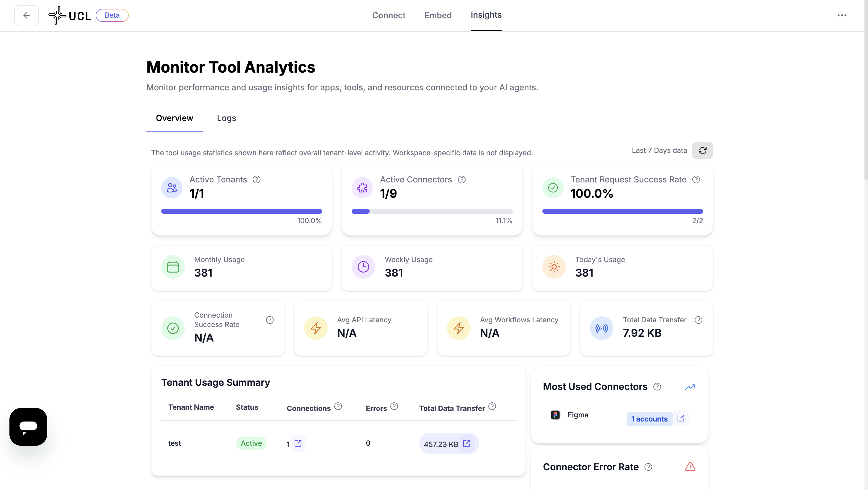Click the Active Tenants people icon
868x490 pixels.
point(172,187)
